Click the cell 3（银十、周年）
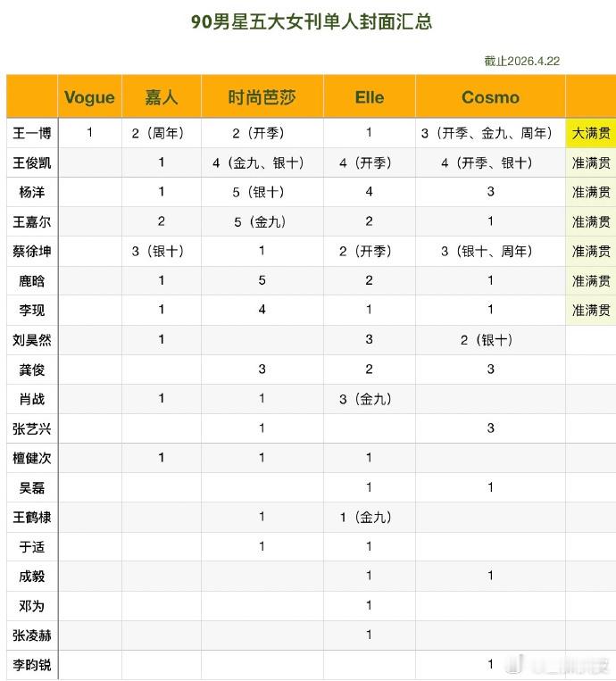Screen dimensions: 616x681 pyautogui.click(x=490, y=251)
